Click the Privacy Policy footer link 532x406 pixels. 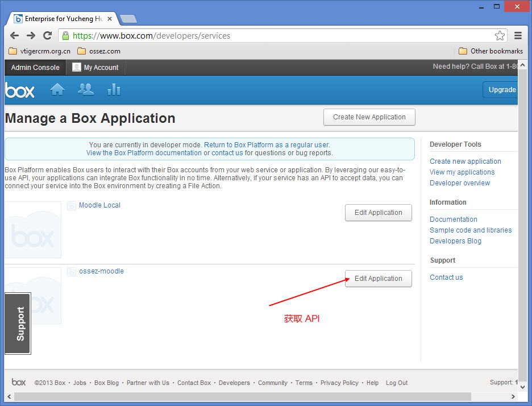339,383
